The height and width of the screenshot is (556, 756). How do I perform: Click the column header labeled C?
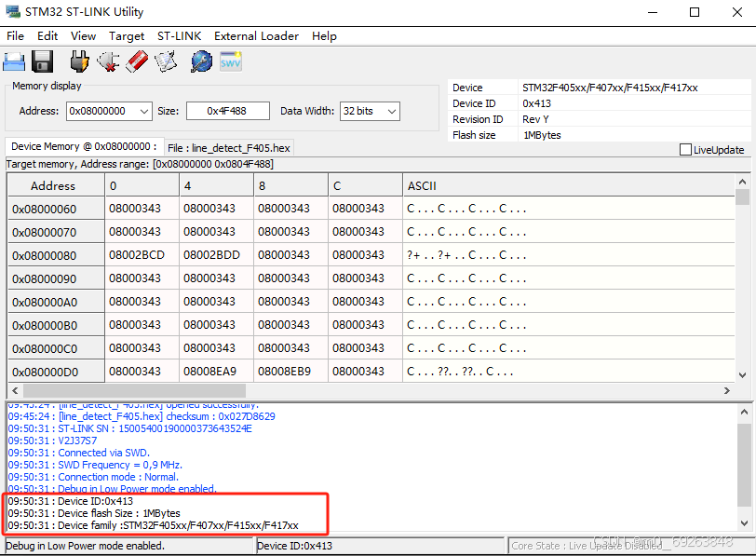[x=365, y=185]
